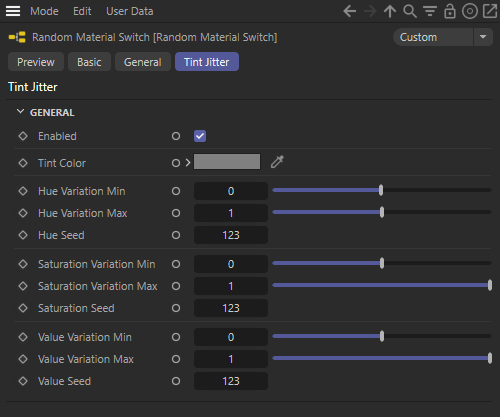Viewport: 500px width, 417px height.
Task: Switch to the General tab
Action: [x=143, y=62]
